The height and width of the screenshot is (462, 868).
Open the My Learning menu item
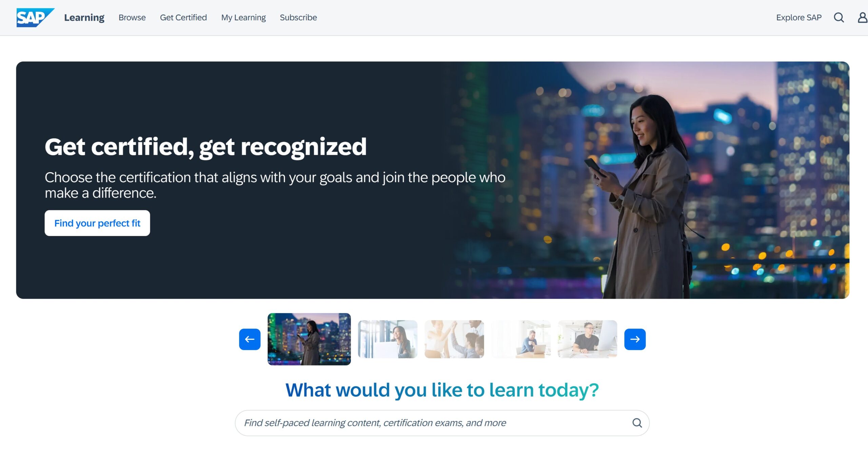(x=243, y=18)
